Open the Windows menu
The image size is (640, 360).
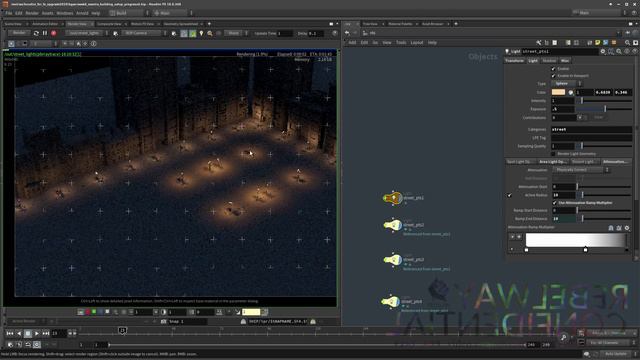click(65, 13)
